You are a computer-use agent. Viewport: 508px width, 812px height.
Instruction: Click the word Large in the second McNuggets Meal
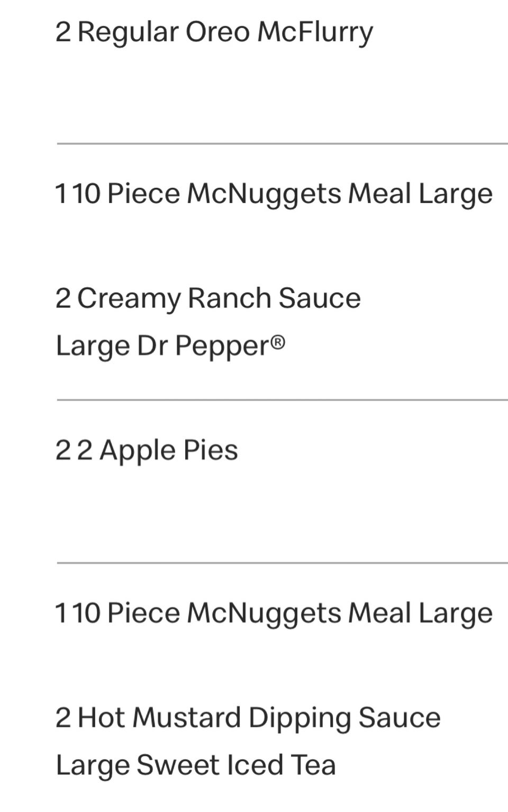click(456, 614)
